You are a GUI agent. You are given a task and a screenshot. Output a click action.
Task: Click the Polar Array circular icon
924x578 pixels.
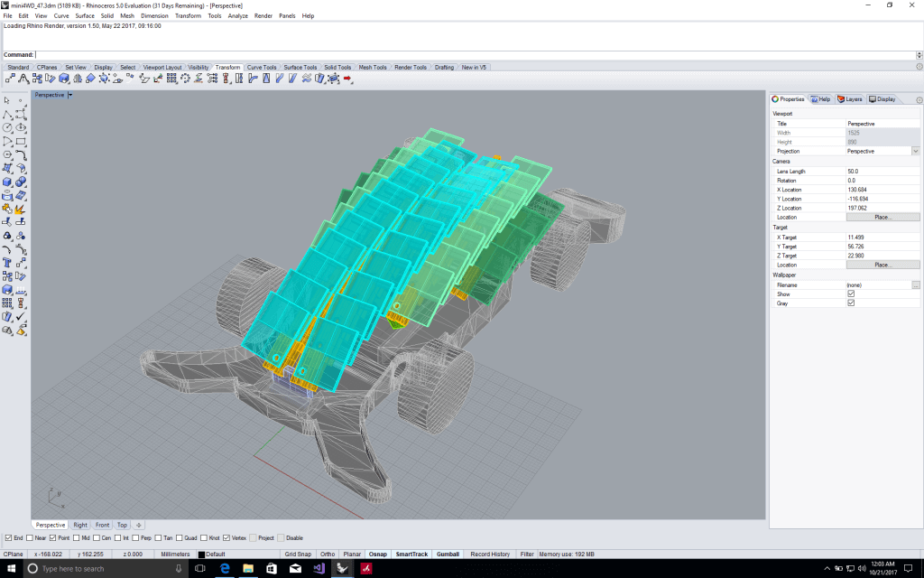tap(185, 79)
